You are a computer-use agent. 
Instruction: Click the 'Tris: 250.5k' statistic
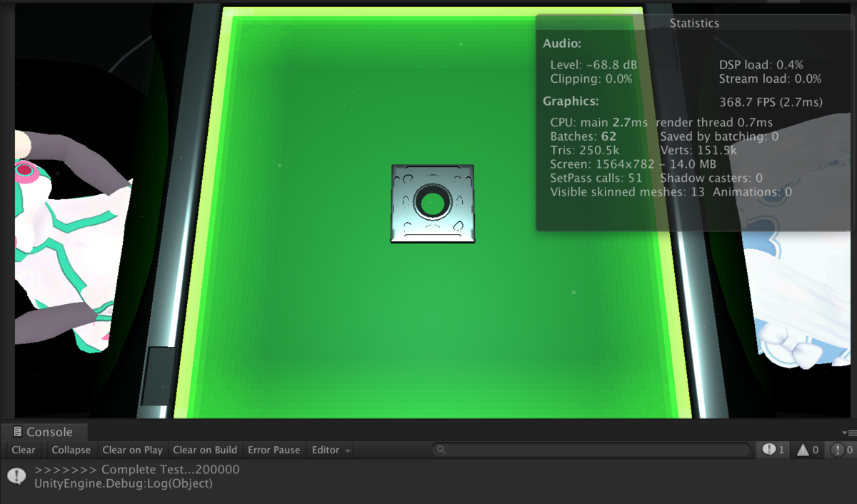coord(585,151)
